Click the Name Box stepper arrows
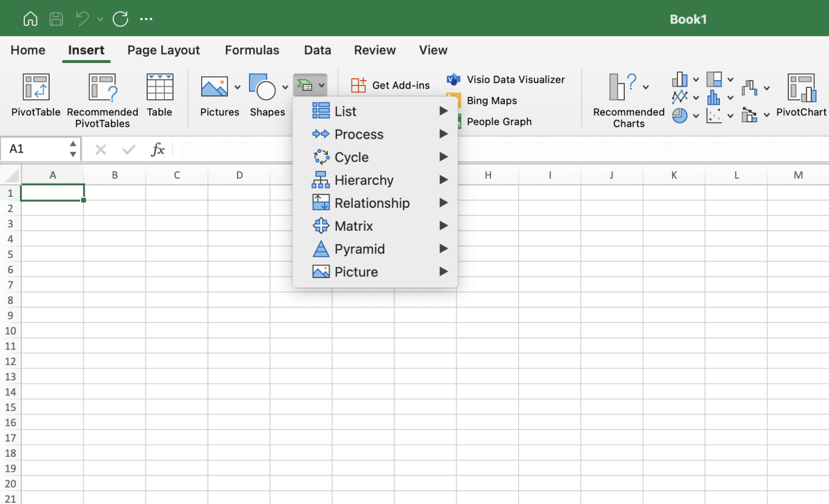 pyautogui.click(x=72, y=148)
